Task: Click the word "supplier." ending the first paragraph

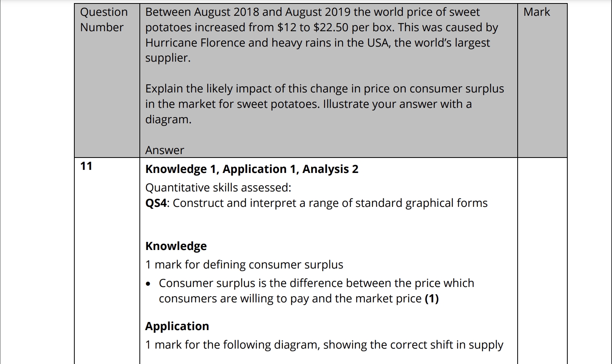Action: pos(168,58)
